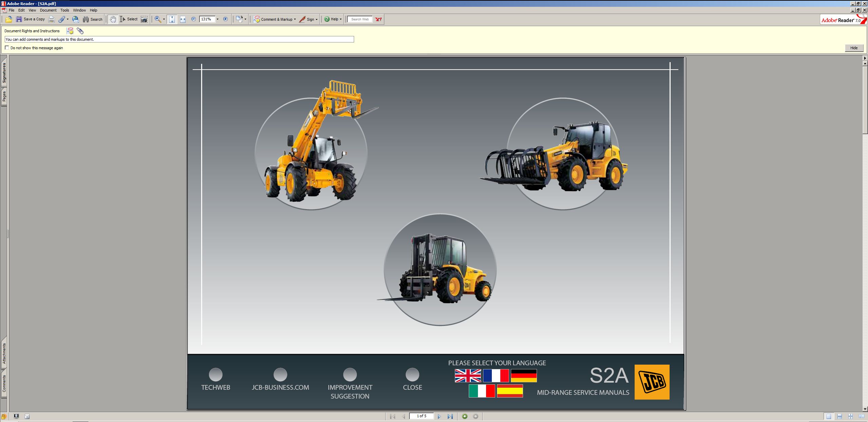The width and height of the screenshot is (868, 422).
Task: Expand the Page Display options dropdown
Action: (245, 19)
